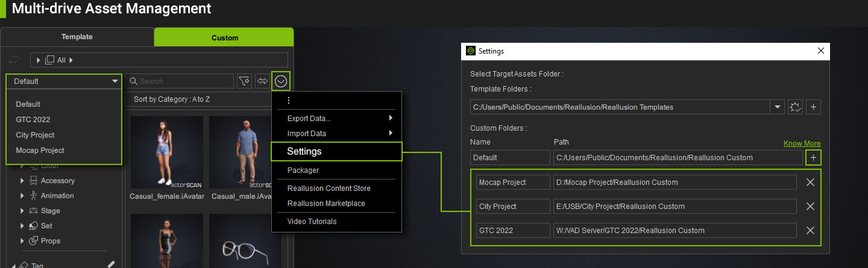Click the add custom folder plus button

pos(813,158)
